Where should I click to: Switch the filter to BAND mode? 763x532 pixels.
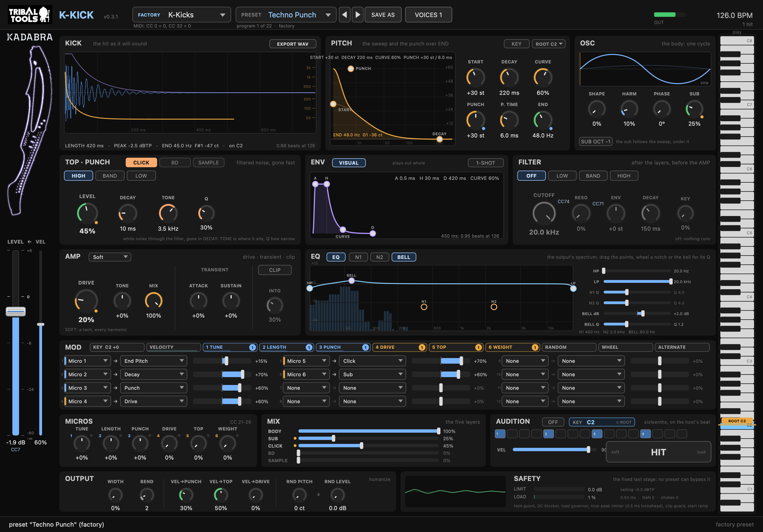pos(593,176)
